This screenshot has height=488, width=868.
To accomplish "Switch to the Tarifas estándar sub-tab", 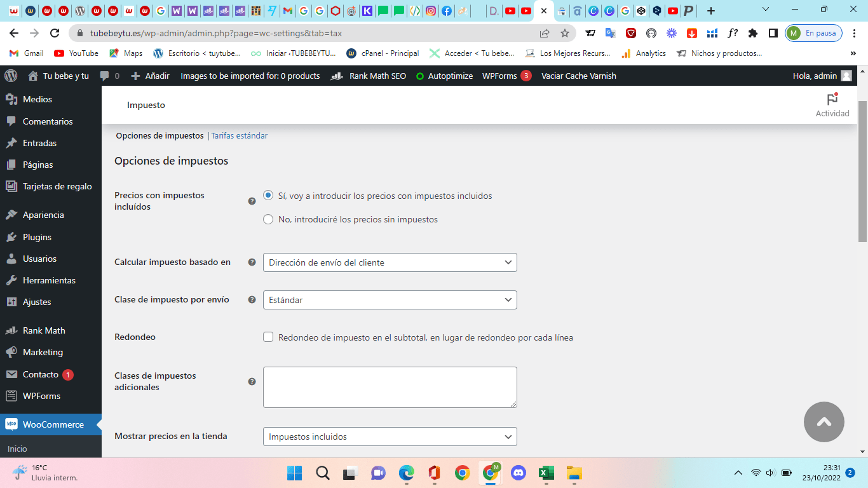I will click(239, 135).
